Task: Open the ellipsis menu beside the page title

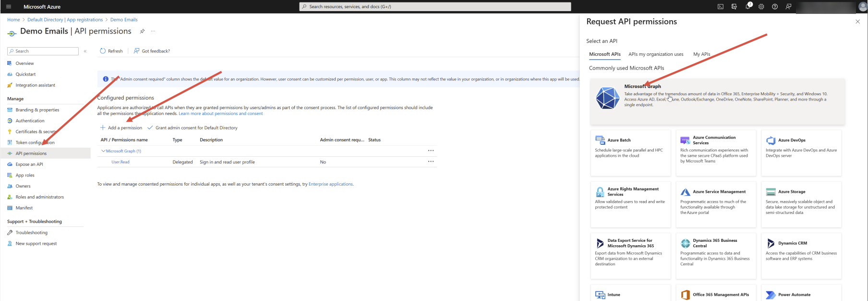Action: tap(153, 31)
